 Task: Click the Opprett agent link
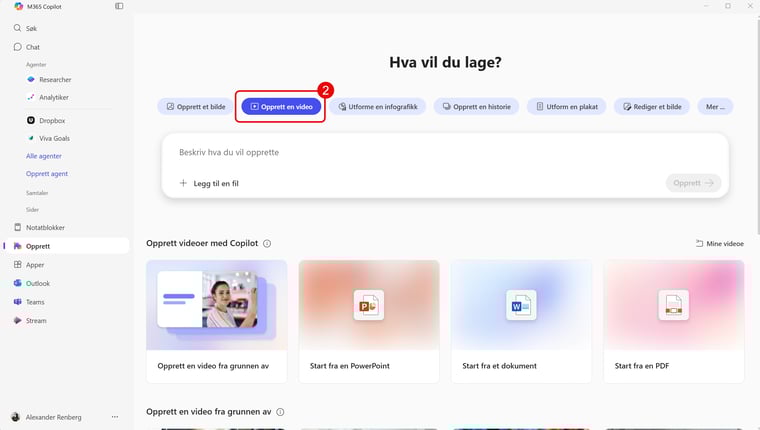tap(47, 174)
